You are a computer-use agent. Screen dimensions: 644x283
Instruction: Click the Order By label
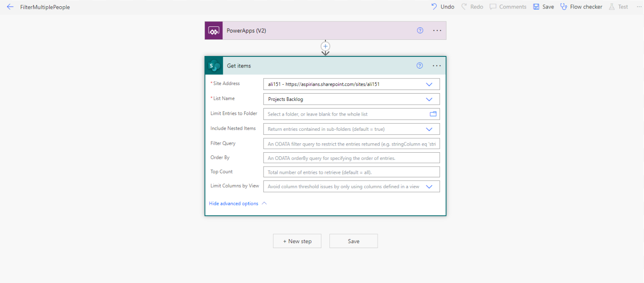(x=220, y=158)
